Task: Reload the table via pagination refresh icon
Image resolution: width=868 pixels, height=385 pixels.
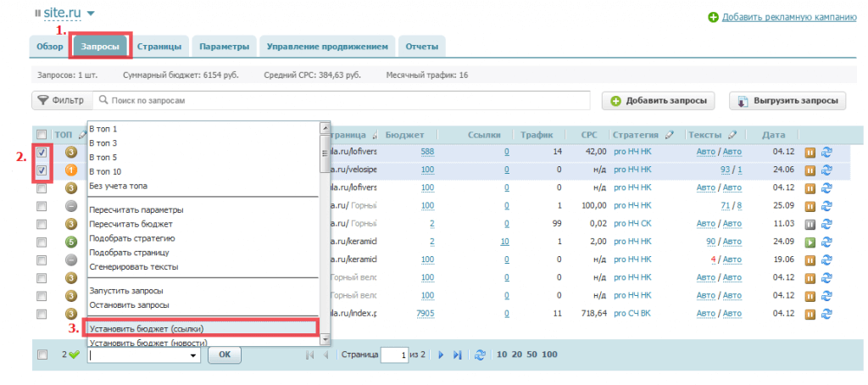Action: pyautogui.click(x=481, y=354)
